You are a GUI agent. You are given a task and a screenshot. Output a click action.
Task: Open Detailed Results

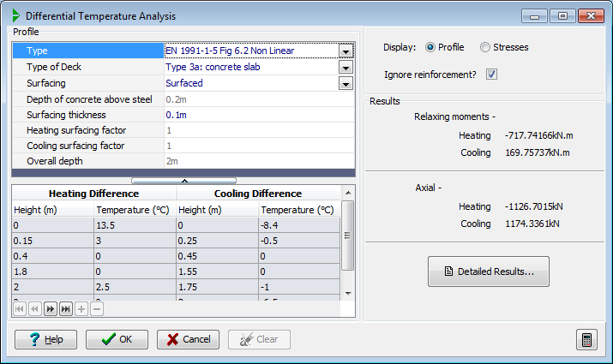click(489, 272)
